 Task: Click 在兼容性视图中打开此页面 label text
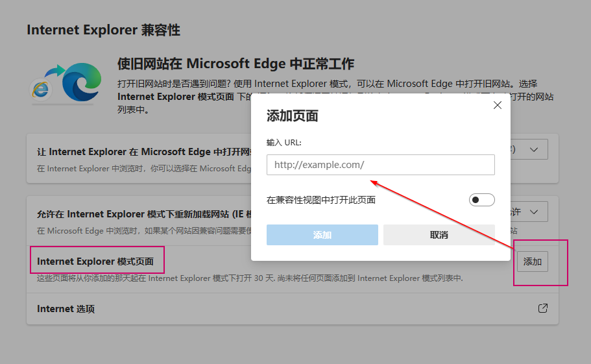coord(321,200)
